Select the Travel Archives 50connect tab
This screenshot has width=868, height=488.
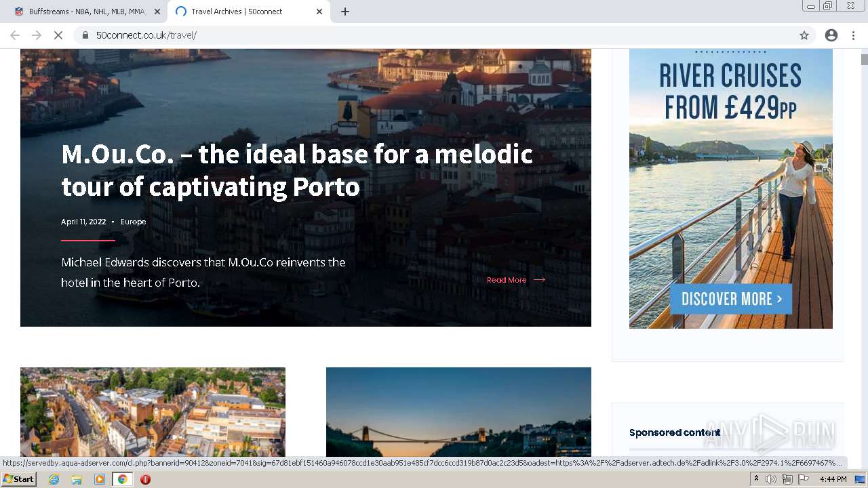pyautogui.click(x=248, y=12)
